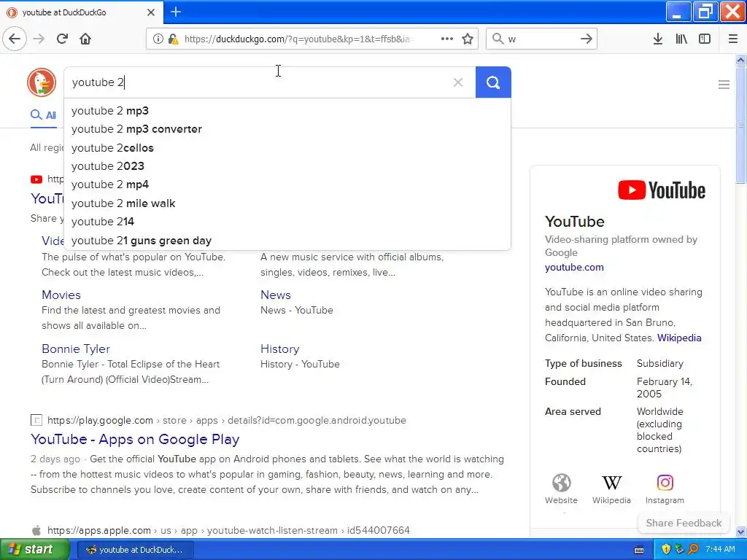Click the security shield tray icon
Screen dimensions: 747x560
(665, 550)
